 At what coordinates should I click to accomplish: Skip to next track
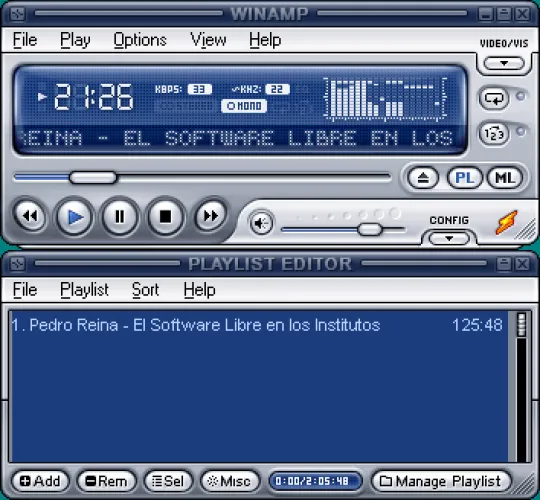[x=210, y=216]
